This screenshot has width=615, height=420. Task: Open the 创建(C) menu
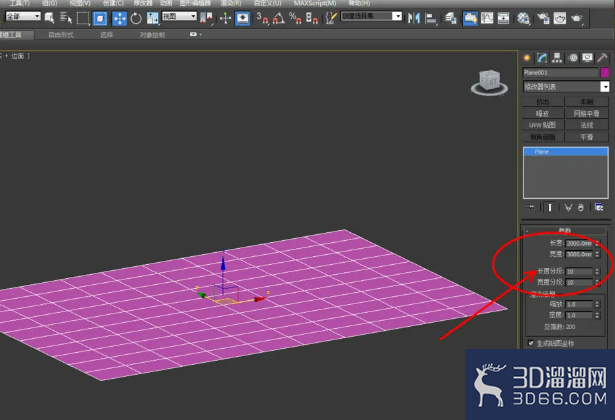[x=113, y=3]
